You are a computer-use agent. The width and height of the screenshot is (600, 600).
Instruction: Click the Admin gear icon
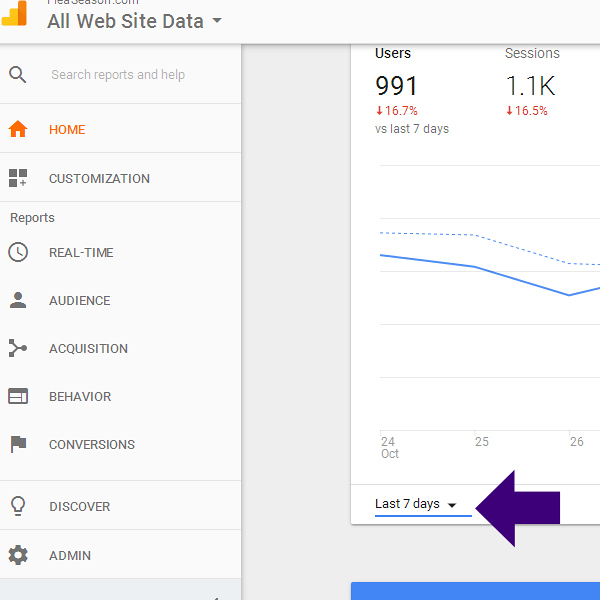17,555
